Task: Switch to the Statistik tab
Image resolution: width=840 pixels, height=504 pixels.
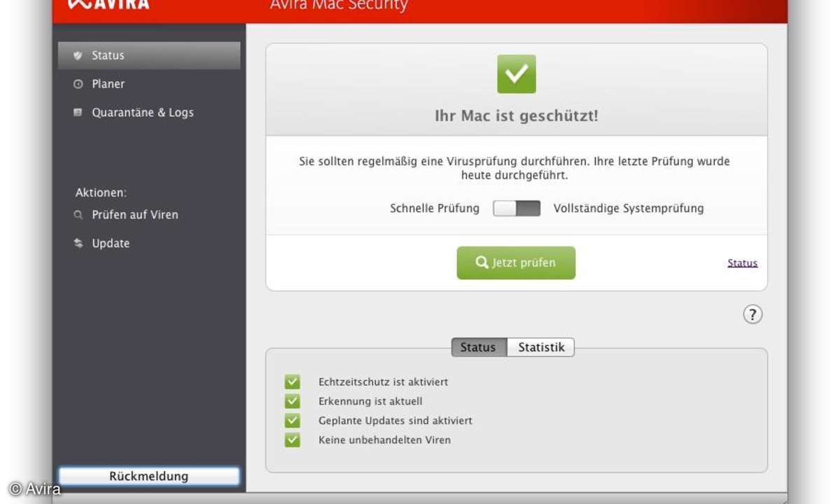Action: (x=541, y=347)
